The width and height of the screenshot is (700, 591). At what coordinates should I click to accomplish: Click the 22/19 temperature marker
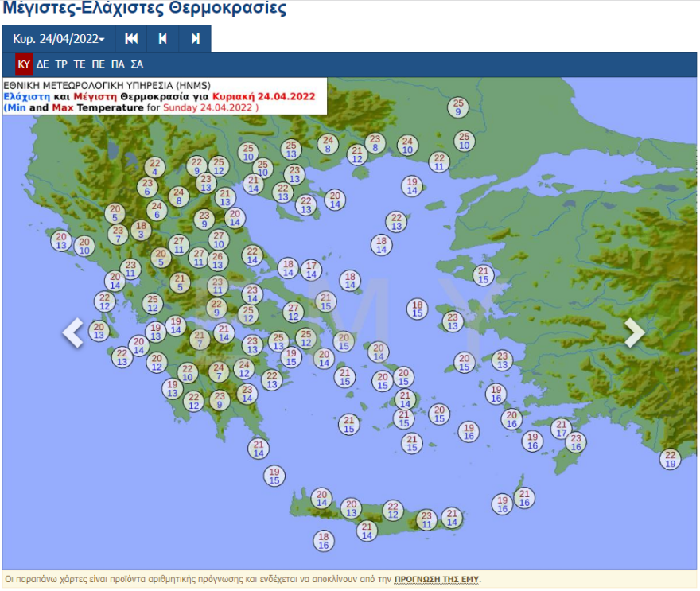671,459
